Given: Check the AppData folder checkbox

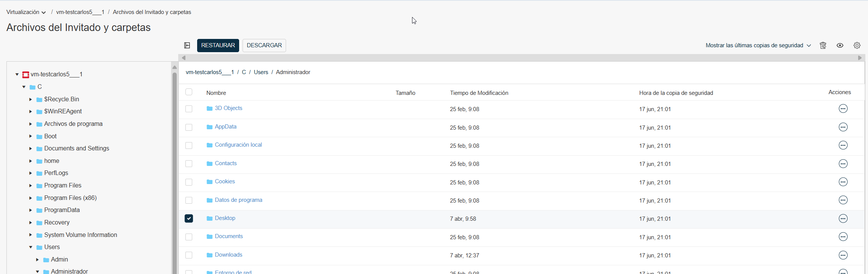Looking at the screenshot, I should coord(189,127).
